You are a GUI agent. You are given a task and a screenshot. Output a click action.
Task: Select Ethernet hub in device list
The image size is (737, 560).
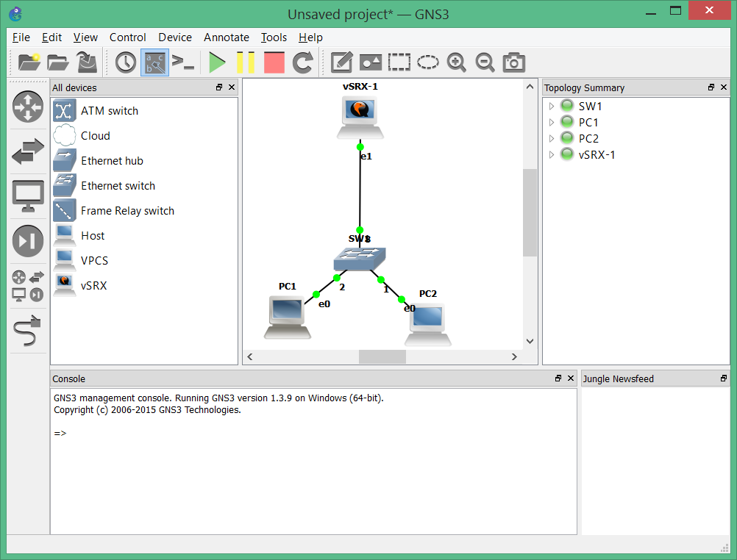coord(145,161)
